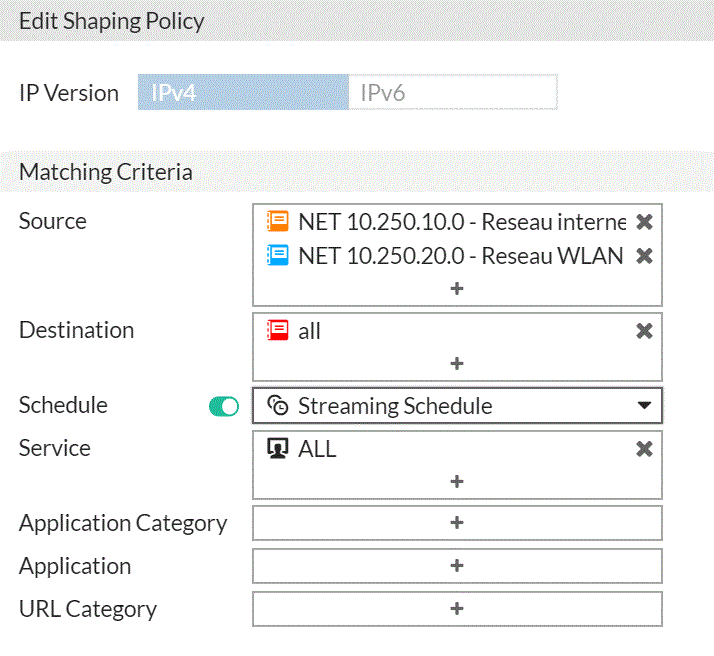This screenshot has height=656, width=714.
Task: Select IPv4 as IP version
Action: [x=243, y=93]
